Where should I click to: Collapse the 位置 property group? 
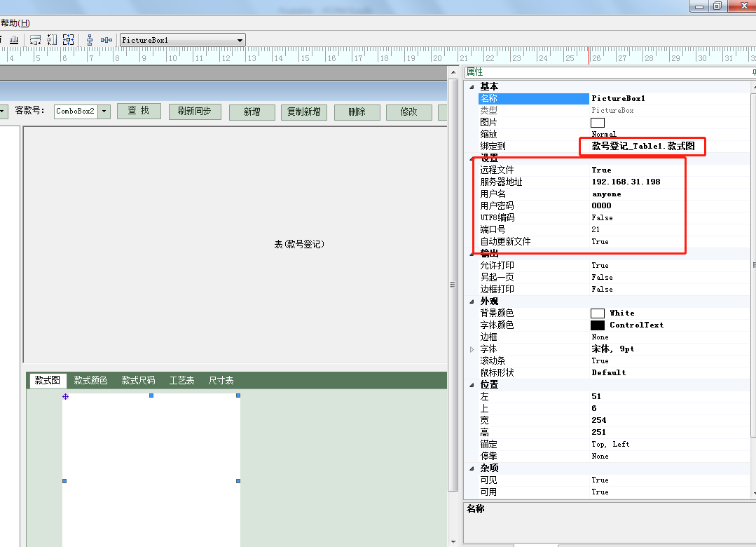coord(472,385)
